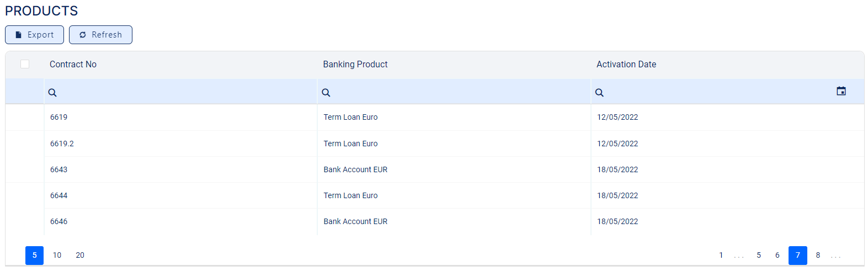Click the Activation Date search icon

(599, 93)
